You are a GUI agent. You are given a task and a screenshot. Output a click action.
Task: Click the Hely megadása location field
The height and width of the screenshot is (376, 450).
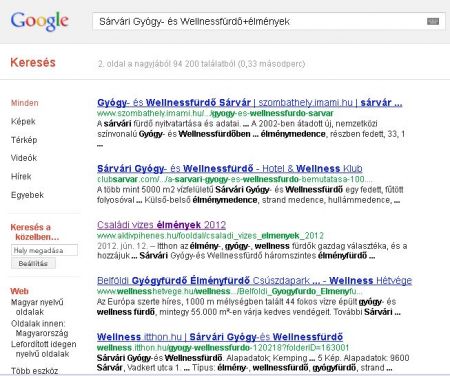44,250
